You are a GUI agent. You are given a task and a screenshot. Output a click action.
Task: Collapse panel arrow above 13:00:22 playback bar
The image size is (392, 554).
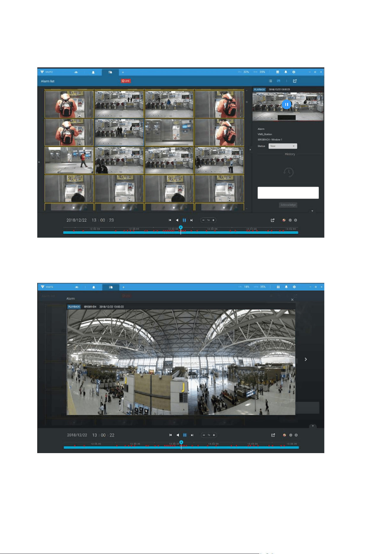(313, 426)
